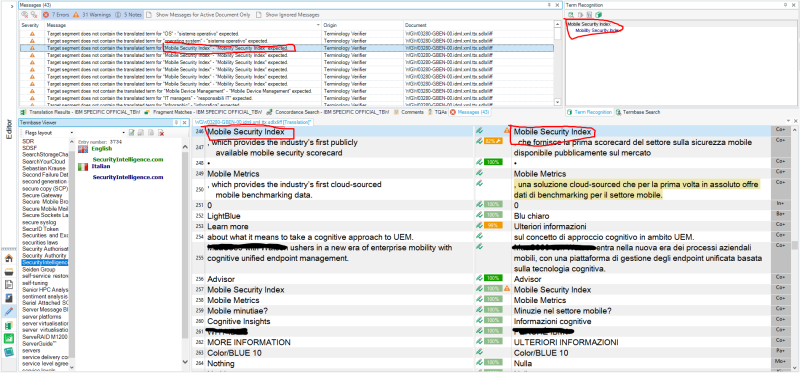Select the Messages (43) tab
The width and height of the screenshot is (800, 373).
click(x=470, y=112)
